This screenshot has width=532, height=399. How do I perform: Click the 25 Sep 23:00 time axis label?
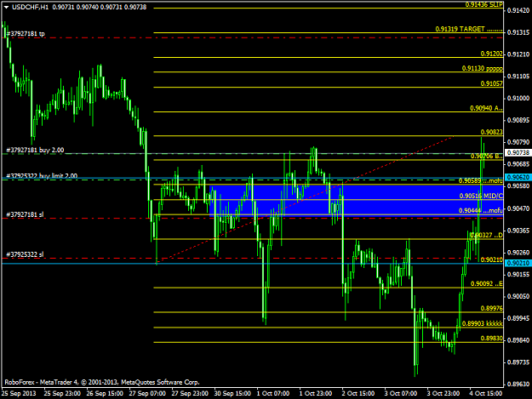[x=62, y=394]
